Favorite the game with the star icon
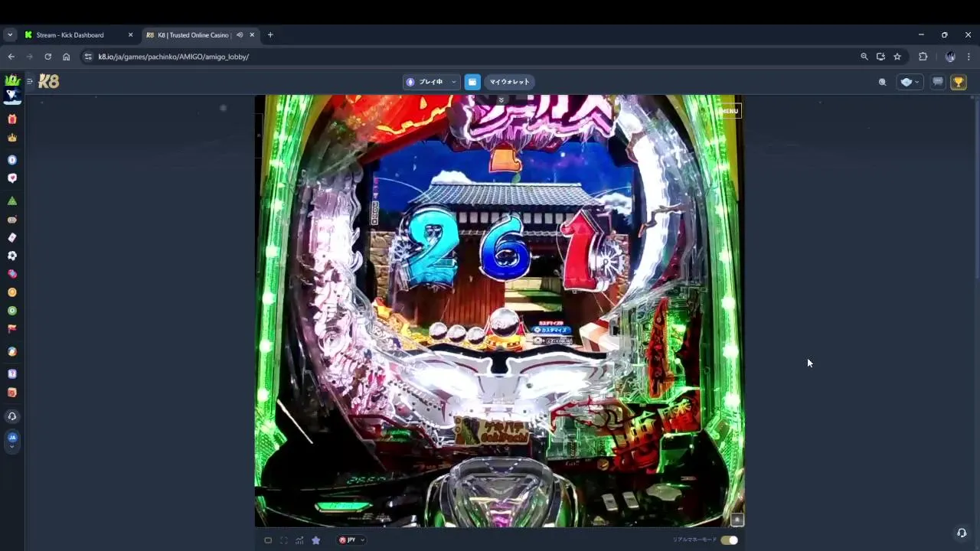980x551 pixels. [315, 540]
